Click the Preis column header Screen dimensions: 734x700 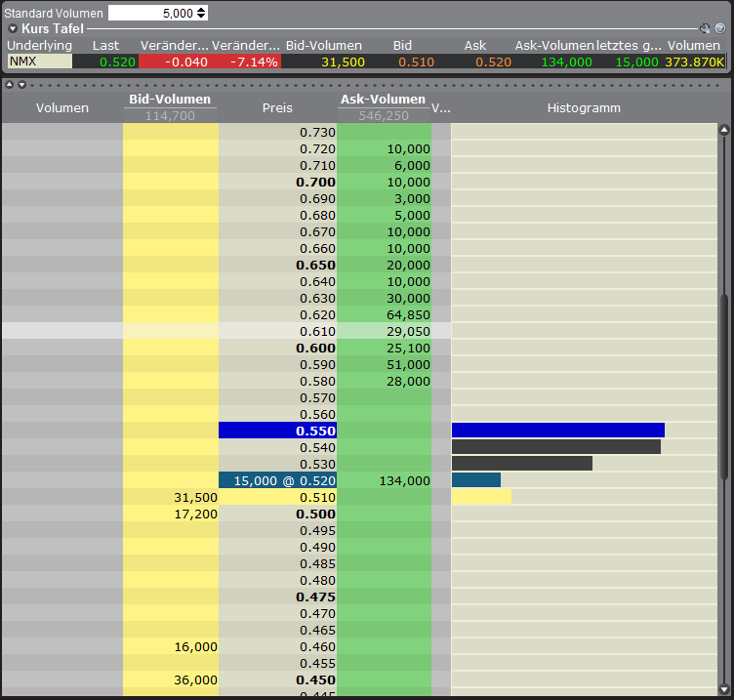(277, 107)
